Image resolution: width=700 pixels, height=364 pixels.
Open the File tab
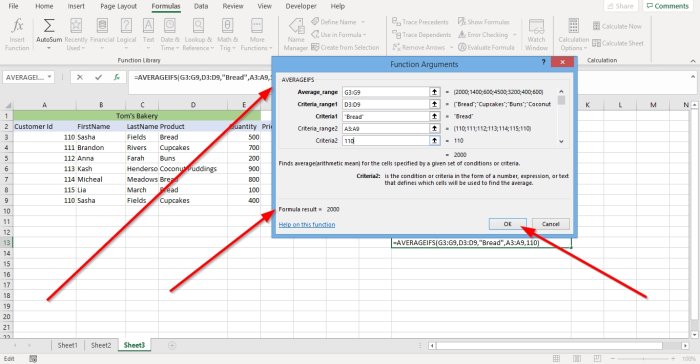13,6
